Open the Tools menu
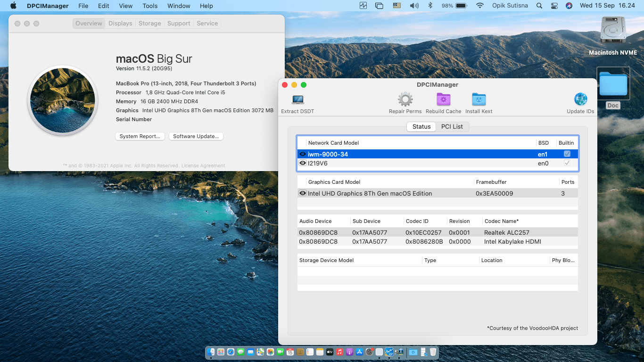644x362 pixels. tap(150, 6)
